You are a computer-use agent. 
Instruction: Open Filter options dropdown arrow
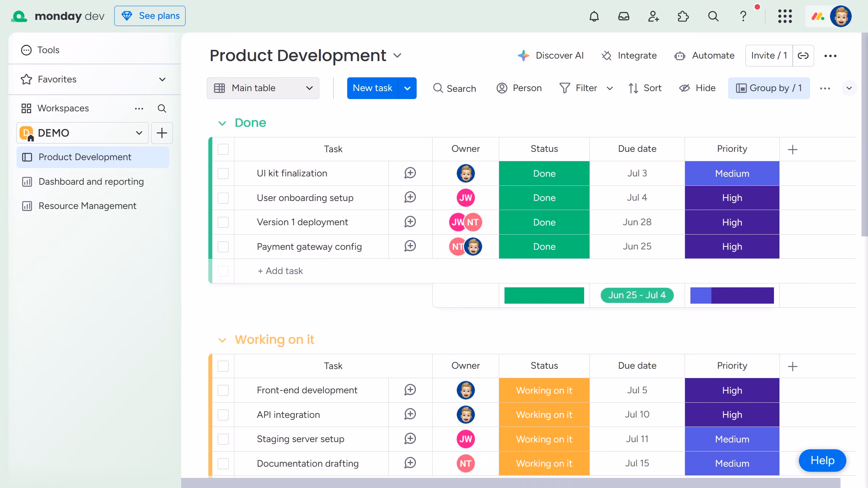(x=609, y=88)
